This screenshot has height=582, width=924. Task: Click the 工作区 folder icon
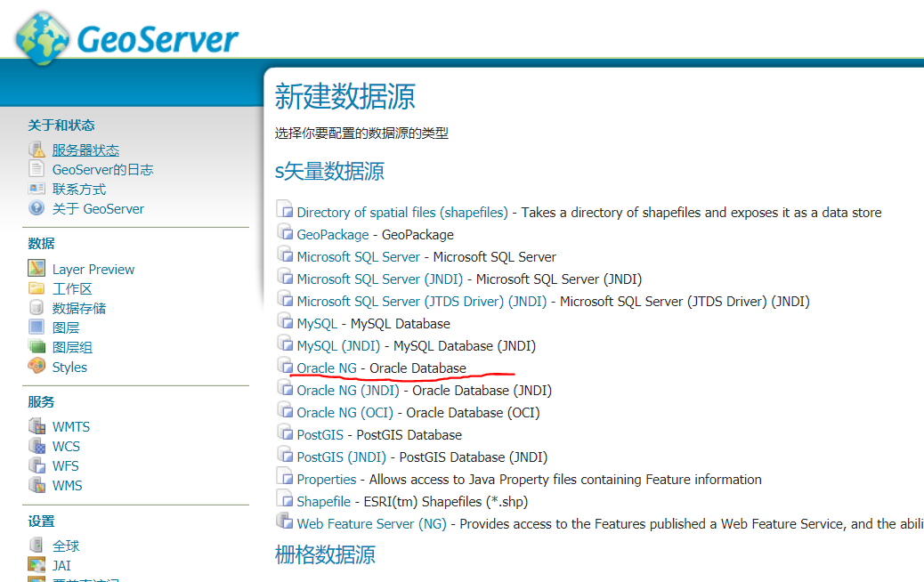(x=36, y=288)
